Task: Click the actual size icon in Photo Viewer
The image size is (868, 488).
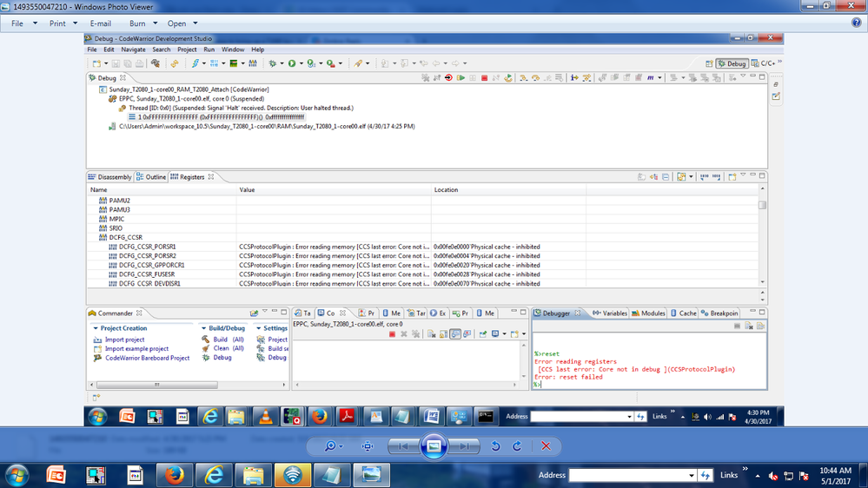Action: pyautogui.click(x=368, y=446)
